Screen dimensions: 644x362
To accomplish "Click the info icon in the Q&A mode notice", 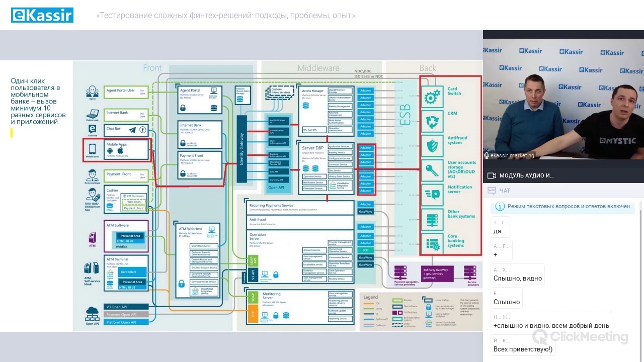I will coord(500,206).
